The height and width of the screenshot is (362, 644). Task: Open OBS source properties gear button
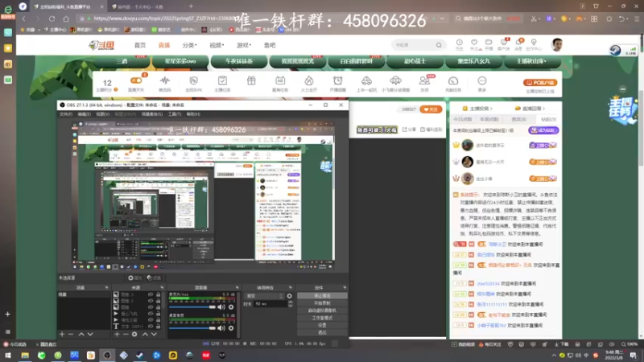point(135,278)
